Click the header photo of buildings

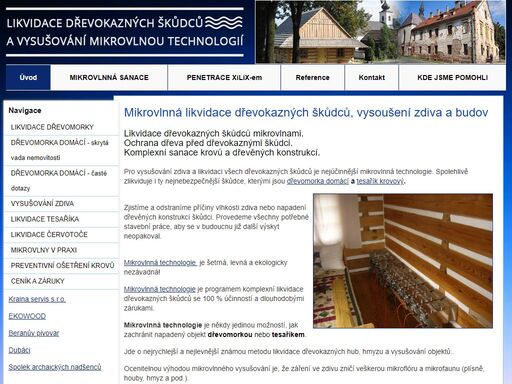[380, 32]
